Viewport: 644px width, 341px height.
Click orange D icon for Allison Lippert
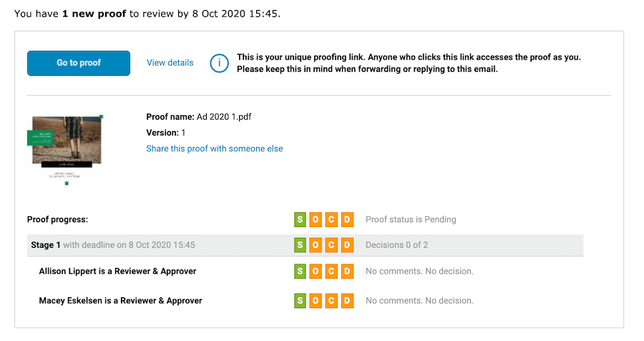(x=347, y=272)
